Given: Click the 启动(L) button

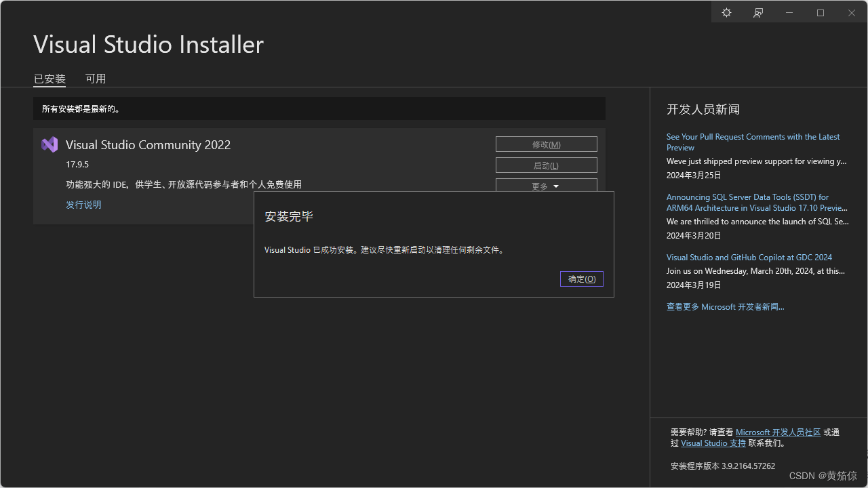Looking at the screenshot, I should (x=547, y=165).
